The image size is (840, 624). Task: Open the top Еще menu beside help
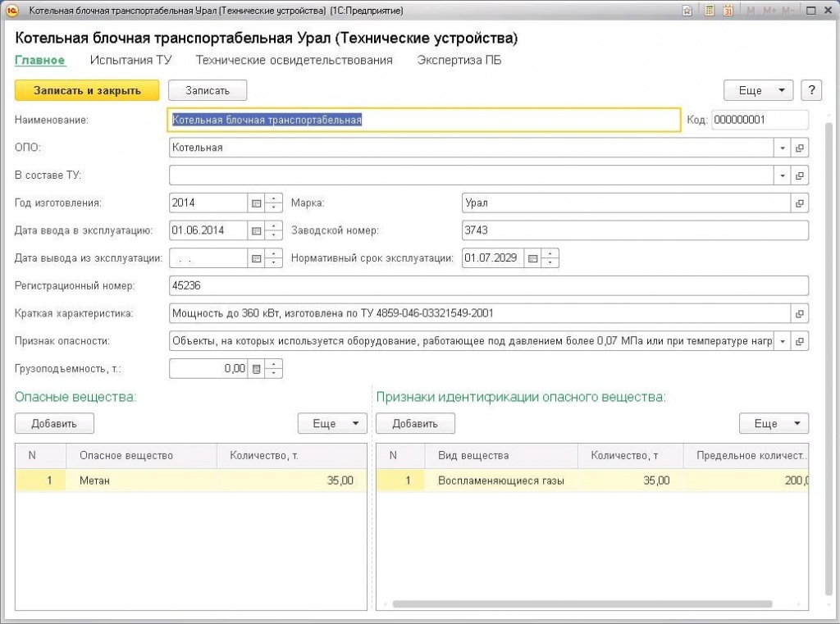pos(758,90)
